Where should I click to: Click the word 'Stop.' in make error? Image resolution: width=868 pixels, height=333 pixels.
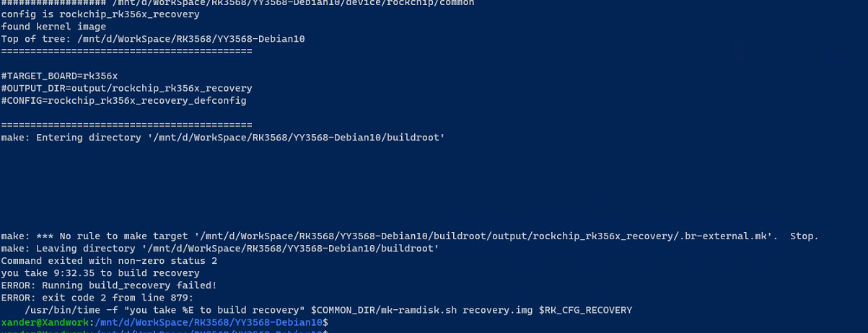pos(804,236)
